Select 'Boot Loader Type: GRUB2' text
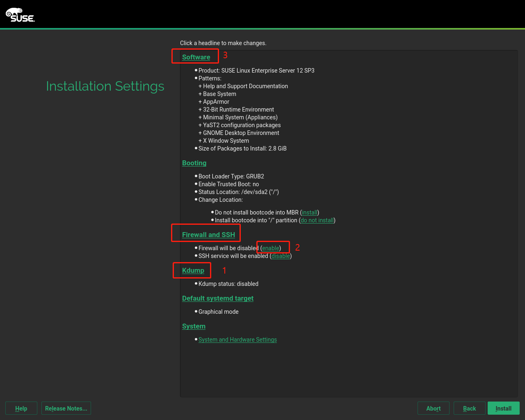The image size is (525, 420). pos(231,176)
